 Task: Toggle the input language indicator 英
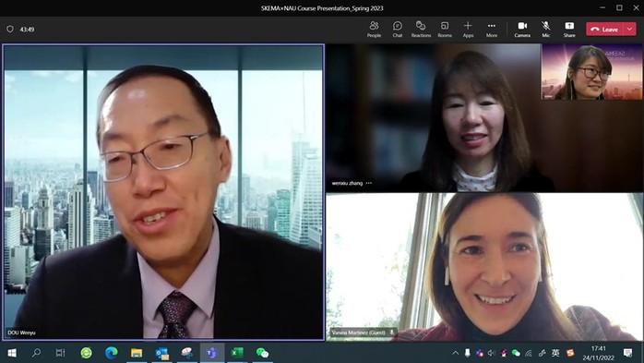pyautogui.click(x=555, y=353)
